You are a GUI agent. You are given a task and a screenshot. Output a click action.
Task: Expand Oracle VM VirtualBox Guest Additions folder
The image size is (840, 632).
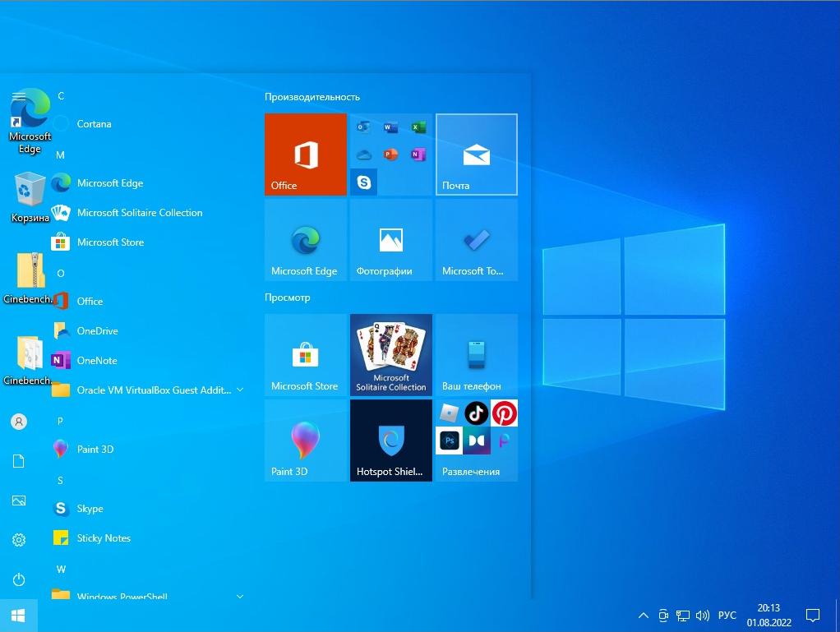(x=149, y=390)
